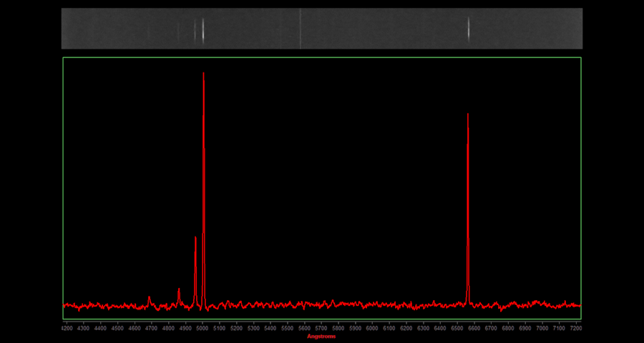Image resolution: width=644 pixels, height=343 pixels.
Task: Click the 5000 tick label on the axis
Action: point(203,328)
